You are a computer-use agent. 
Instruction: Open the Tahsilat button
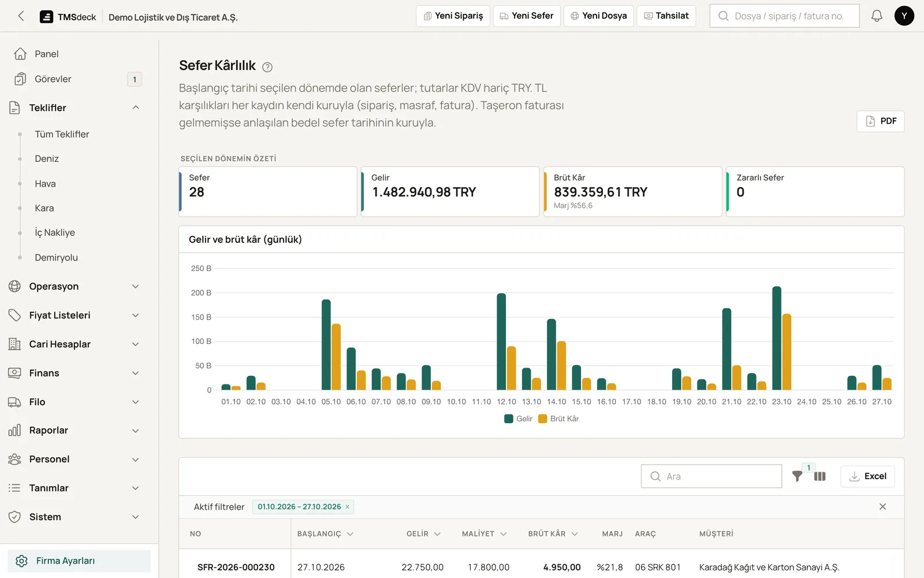click(x=666, y=16)
